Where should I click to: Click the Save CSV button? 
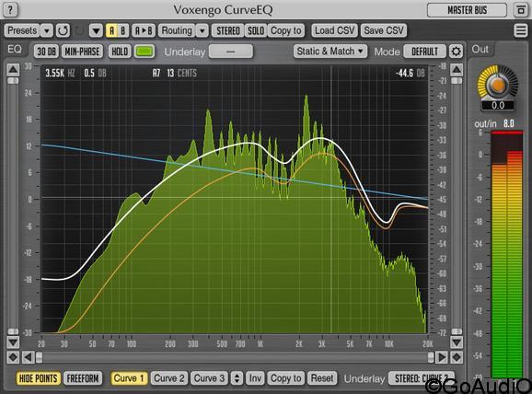[x=384, y=31]
